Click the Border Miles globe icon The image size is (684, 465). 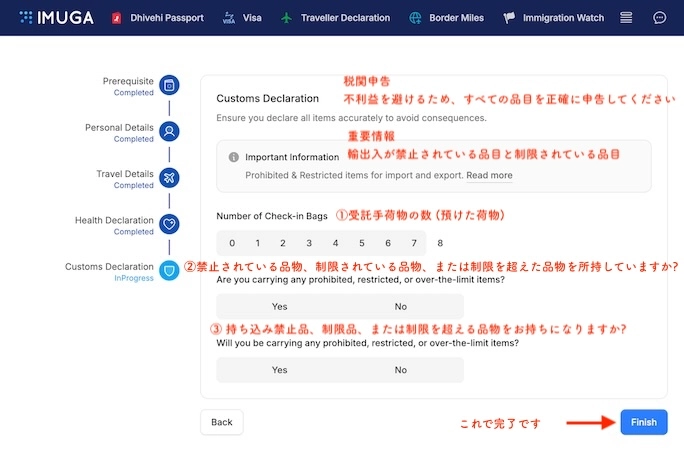pos(415,18)
